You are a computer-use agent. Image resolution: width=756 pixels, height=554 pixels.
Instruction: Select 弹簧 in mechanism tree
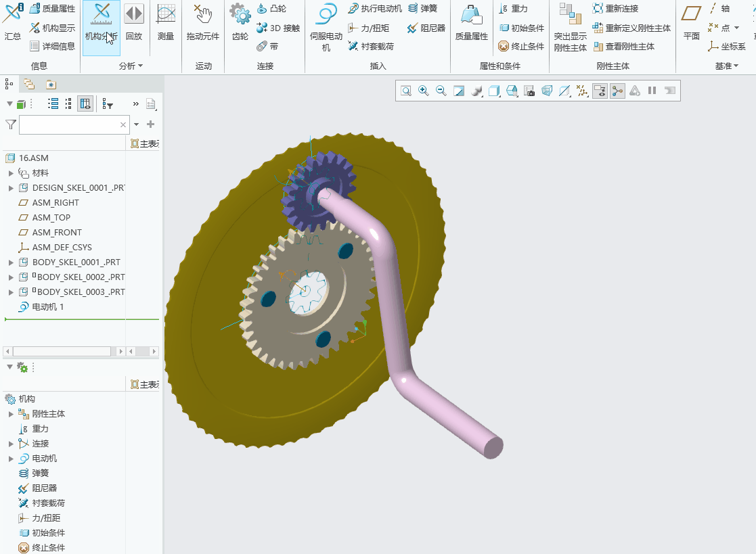(x=41, y=474)
